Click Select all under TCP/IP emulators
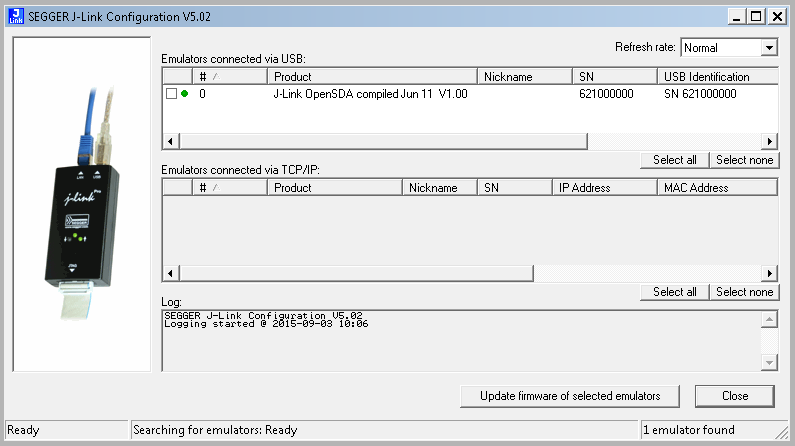795x446 pixels. coord(674,292)
